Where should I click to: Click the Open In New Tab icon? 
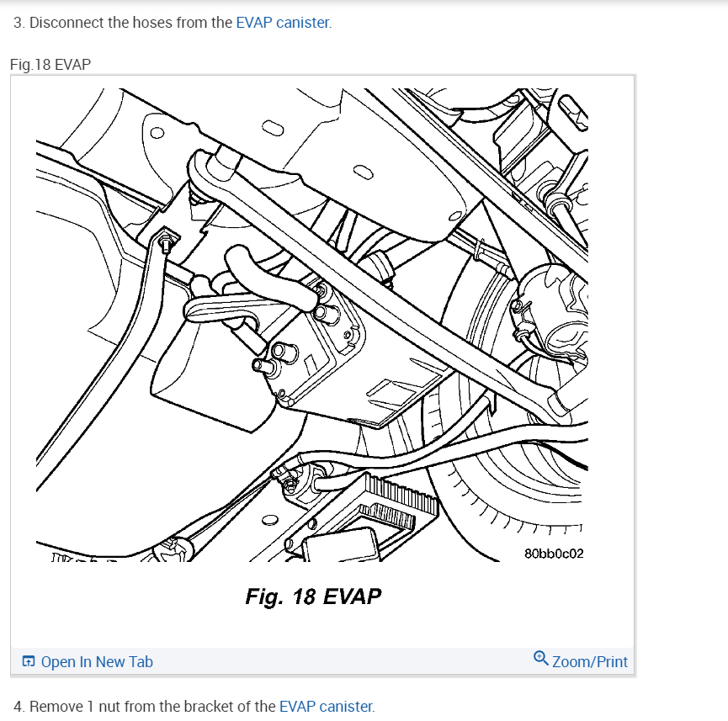[29, 661]
